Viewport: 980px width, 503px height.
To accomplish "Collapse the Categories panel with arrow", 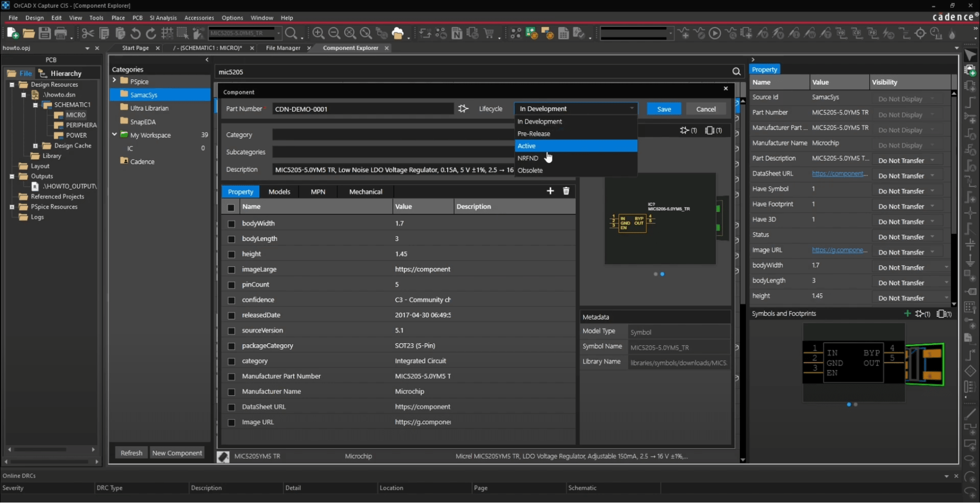I will point(207,60).
